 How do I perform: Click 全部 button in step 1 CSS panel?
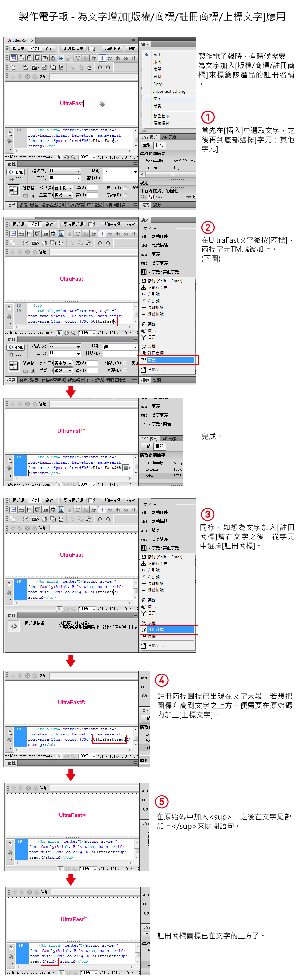[147, 145]
